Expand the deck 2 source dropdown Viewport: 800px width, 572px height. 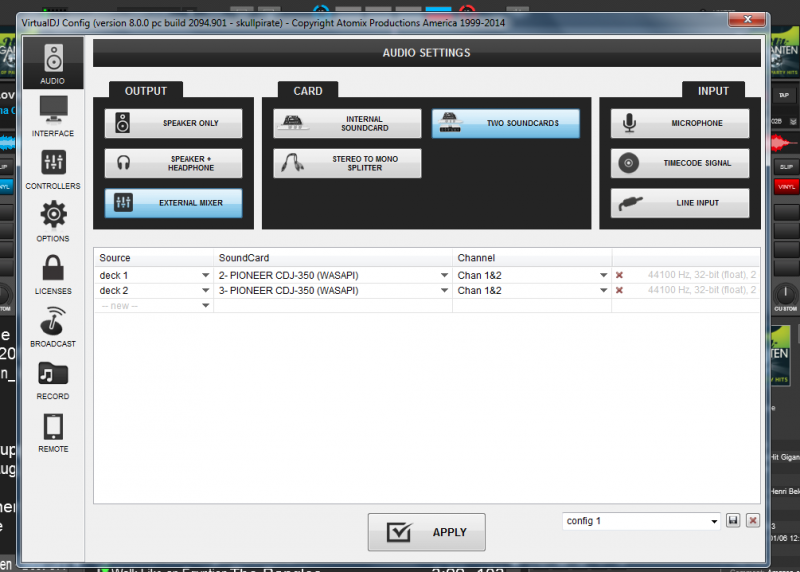(x=205, y=291)
